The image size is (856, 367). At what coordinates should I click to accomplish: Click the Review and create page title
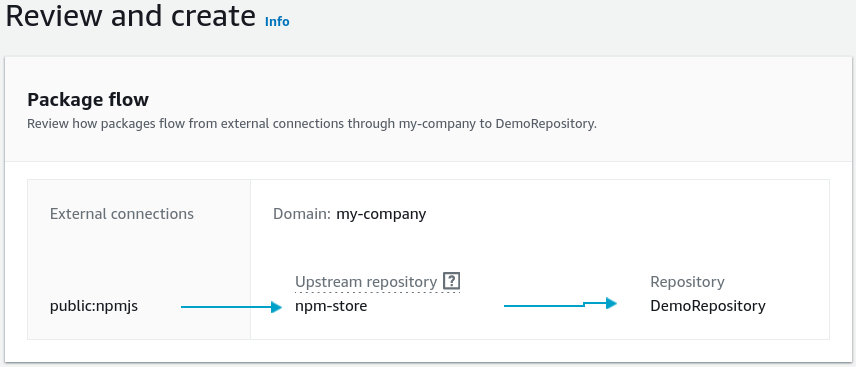[x=130, y=16]
